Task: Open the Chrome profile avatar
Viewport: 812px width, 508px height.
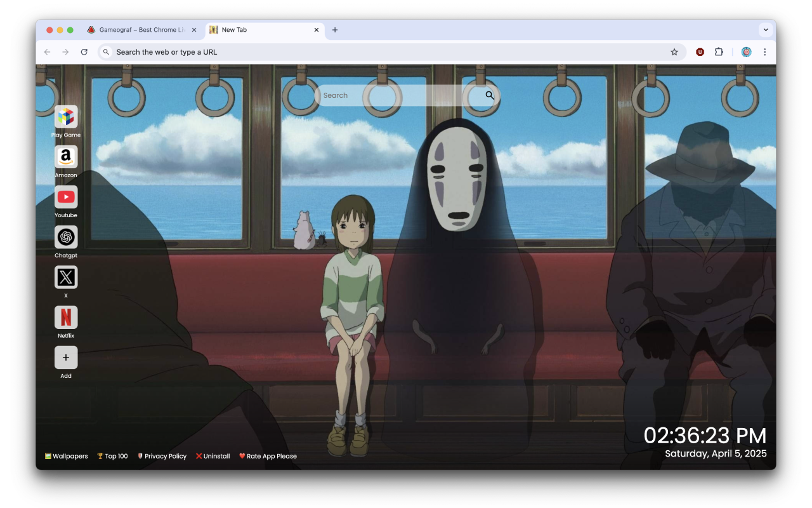Action: (x=746, y=52)
